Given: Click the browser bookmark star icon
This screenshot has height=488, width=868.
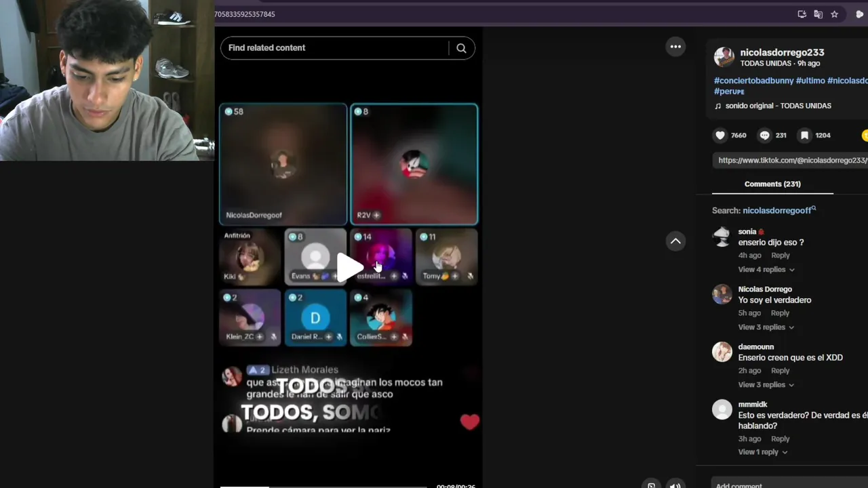Looking at the screenshot, I should 835,14.
